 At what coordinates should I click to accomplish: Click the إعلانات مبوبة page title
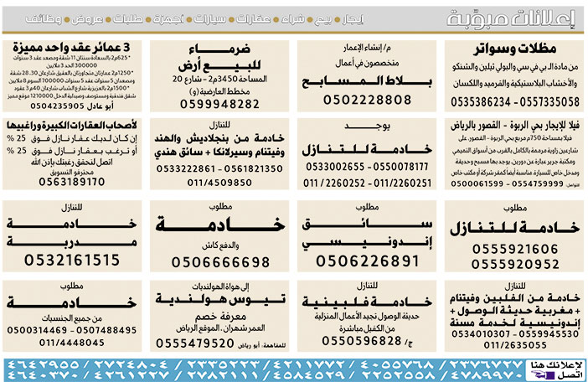[x=510, y=18]
